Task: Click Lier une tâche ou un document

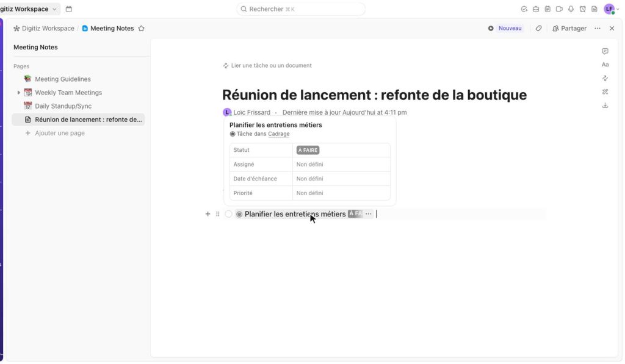Action: 267,65
